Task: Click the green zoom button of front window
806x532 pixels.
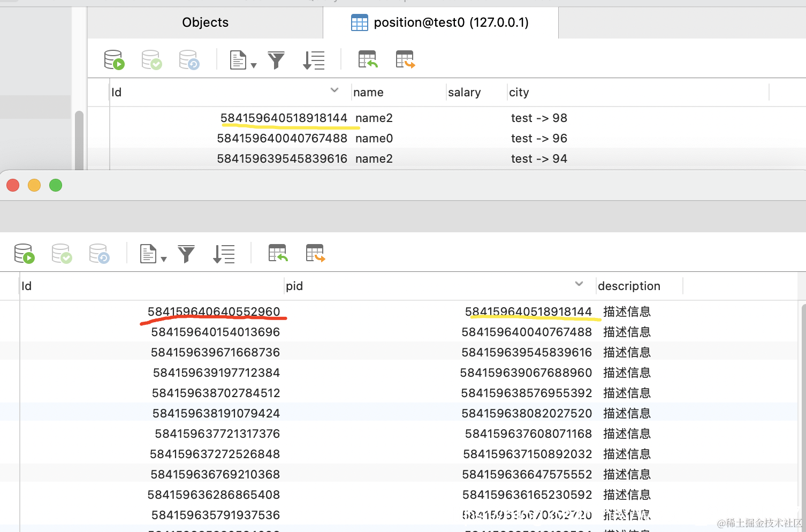Action: pyautogui.click(x=56, y=185)
